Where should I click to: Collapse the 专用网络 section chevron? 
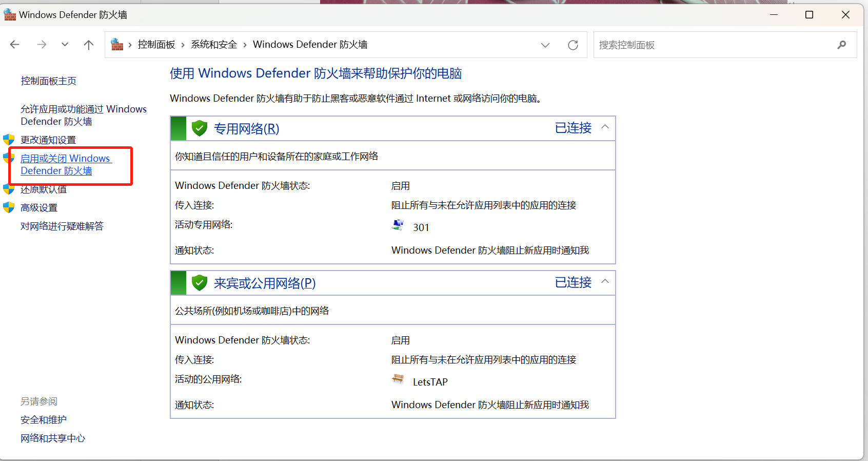pyautogui.click(x=605, y=127)
